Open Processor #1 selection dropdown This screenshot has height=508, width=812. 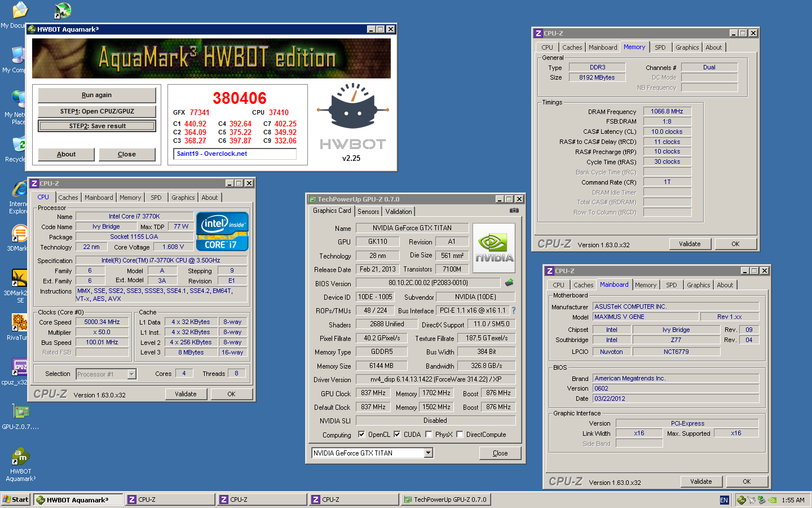coord(131,374)
